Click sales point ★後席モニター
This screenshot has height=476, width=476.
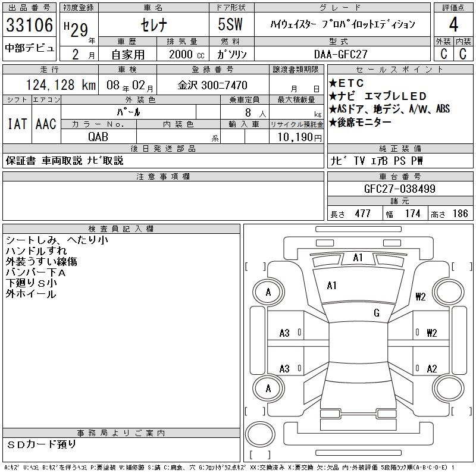[x=360, y=122]
